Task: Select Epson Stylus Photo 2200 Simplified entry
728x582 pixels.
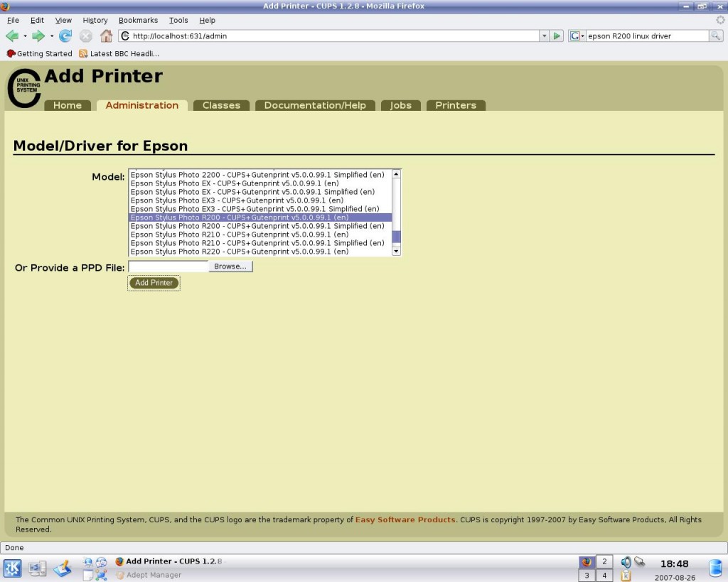Action: coord(260,175)
